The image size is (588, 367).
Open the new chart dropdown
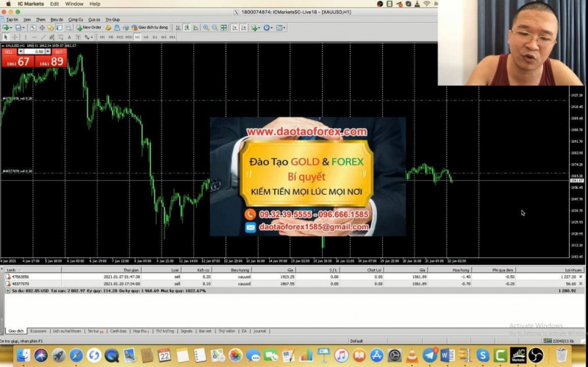(x=7, y=28)
